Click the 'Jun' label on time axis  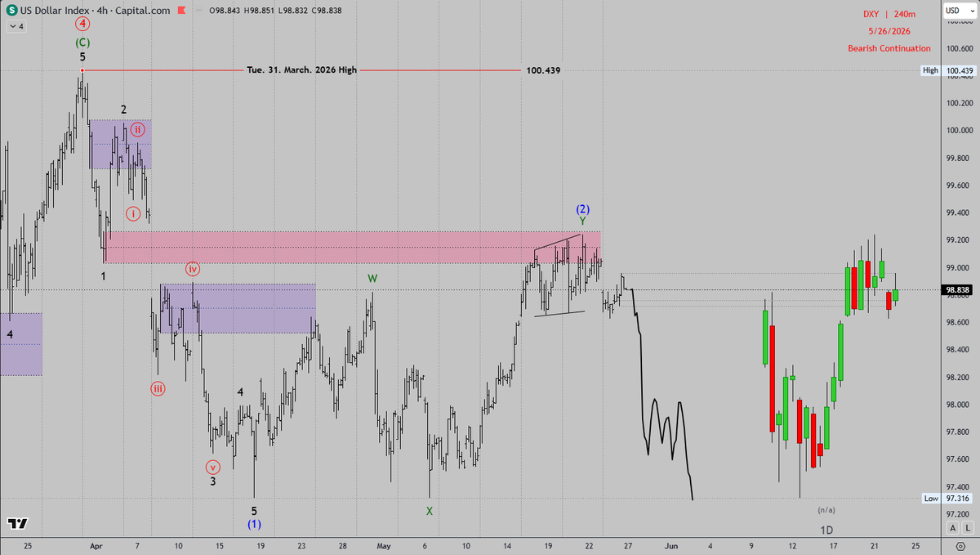coord(671,545)
